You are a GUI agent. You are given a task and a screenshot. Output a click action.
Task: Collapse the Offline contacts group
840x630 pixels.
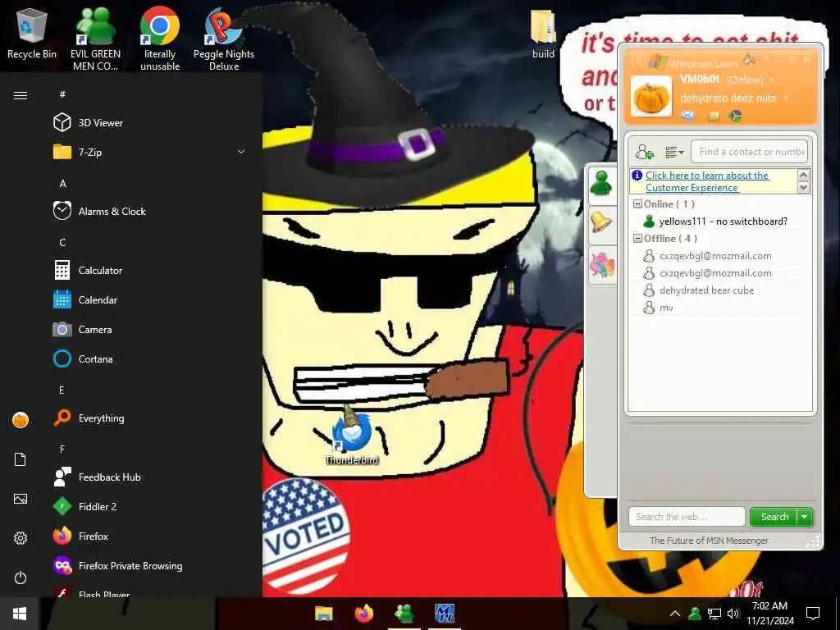pos(637,239)
